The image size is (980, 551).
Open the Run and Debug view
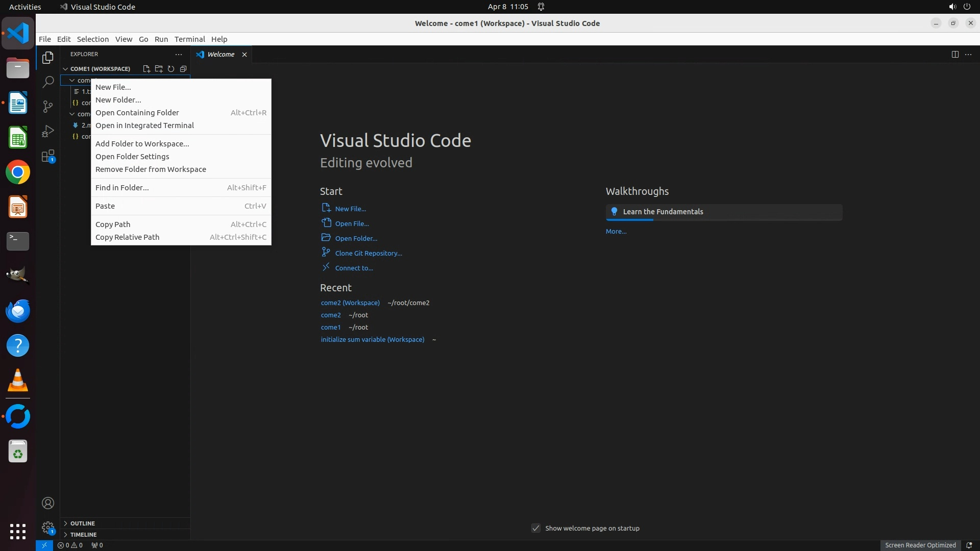click(x=47, y=131)
